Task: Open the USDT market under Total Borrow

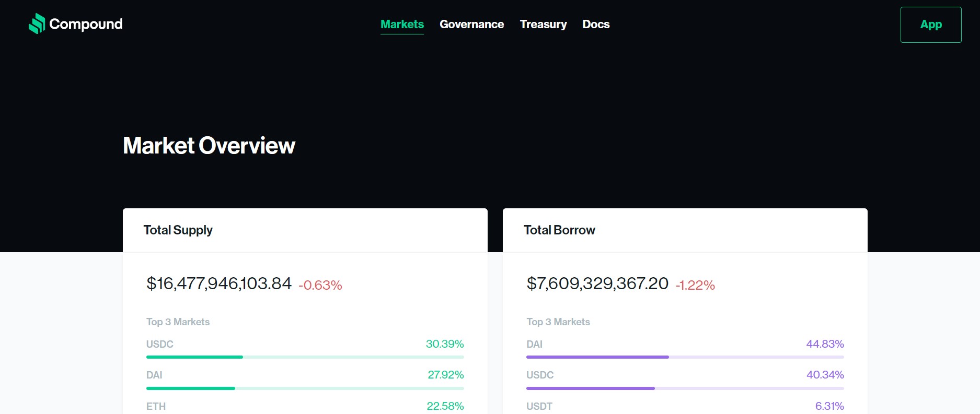Action: tap(538, 406)
